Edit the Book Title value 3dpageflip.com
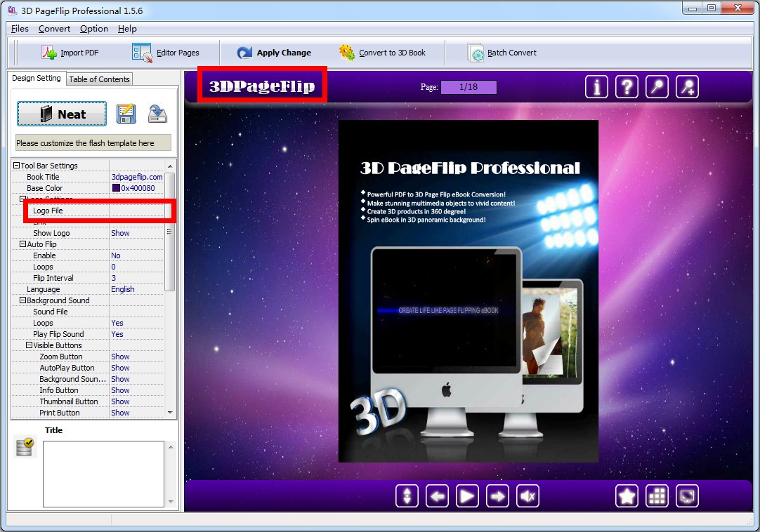 point(137,177)
